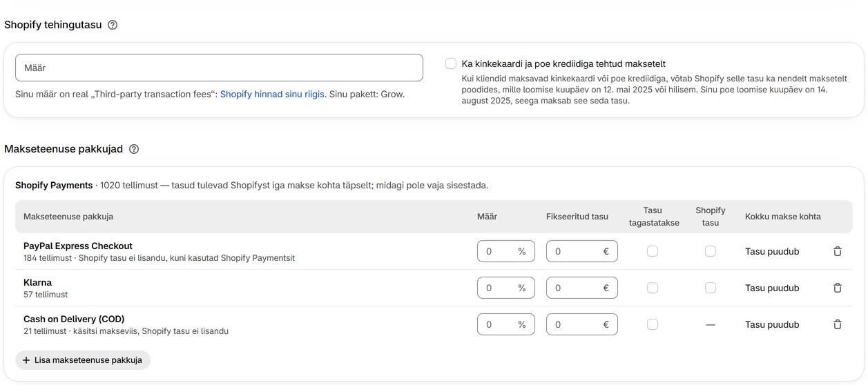Delete PayPal Express Checkout row via trash icon
This screenshot has width=868, height=385.
(x=838, y=251)
